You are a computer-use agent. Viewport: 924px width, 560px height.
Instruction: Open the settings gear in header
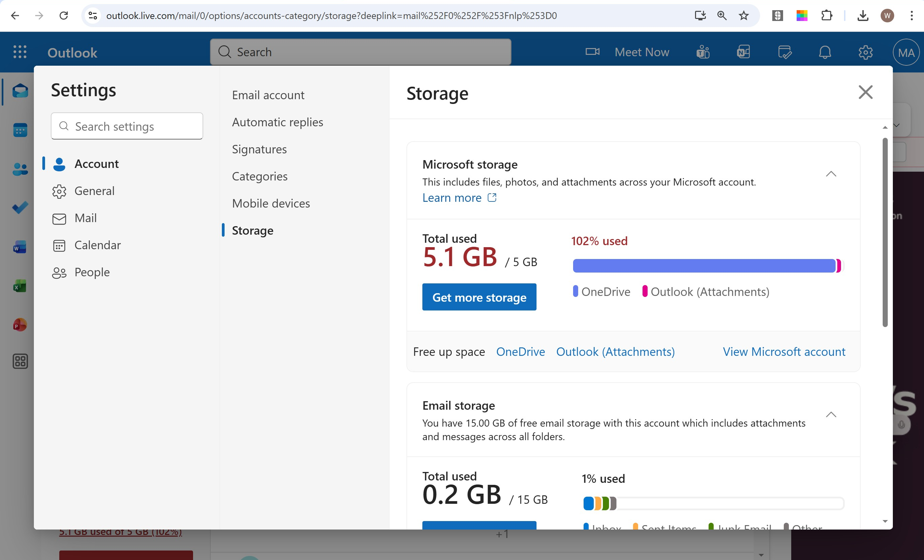(865, 52)
